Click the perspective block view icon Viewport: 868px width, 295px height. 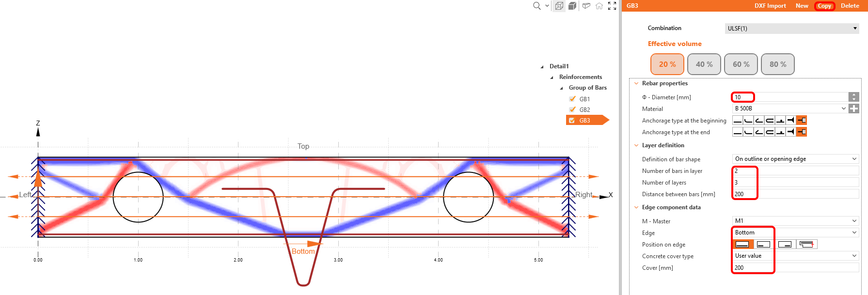586,6
